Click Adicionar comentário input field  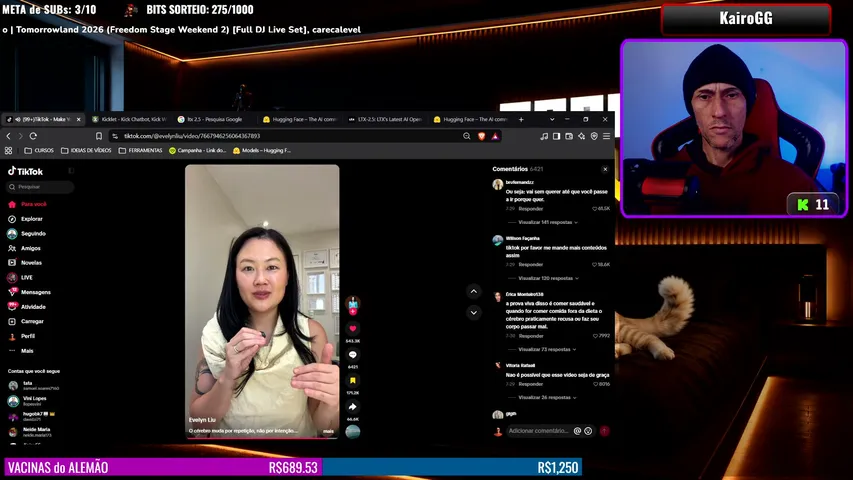pyautogui.click(x=539, y=431)
